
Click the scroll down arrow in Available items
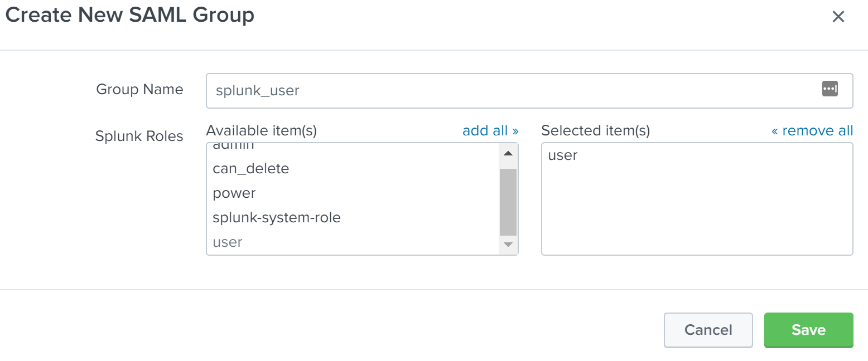(508, 244)
